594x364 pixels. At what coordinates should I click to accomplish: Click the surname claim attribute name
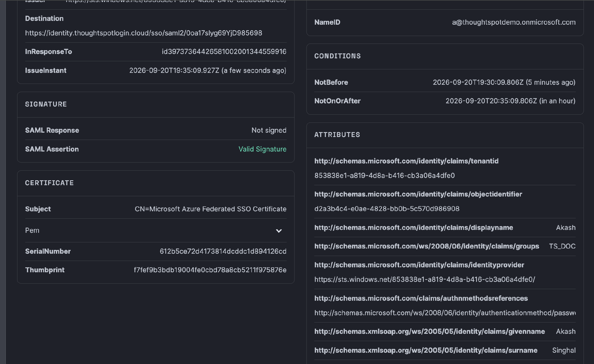click(x=426, y=350)
